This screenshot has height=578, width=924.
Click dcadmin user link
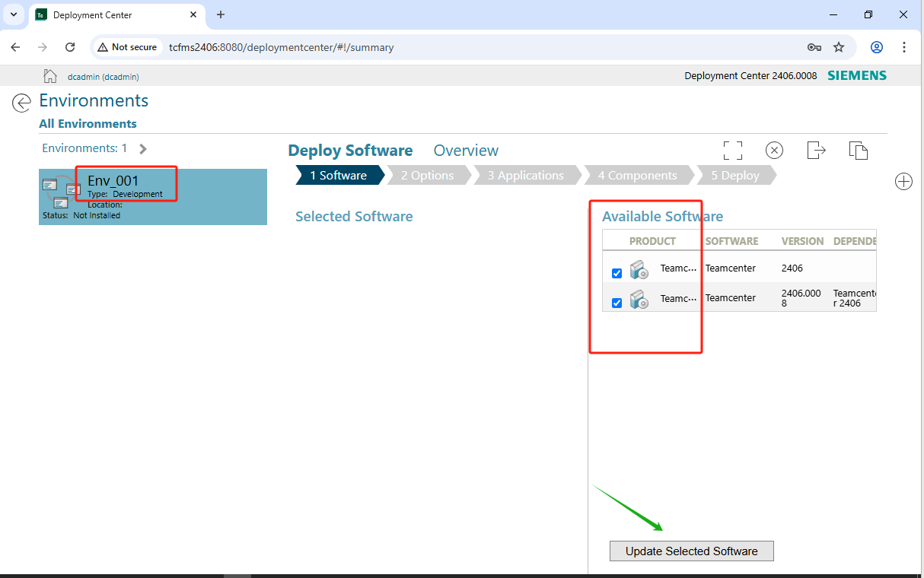[104, 77]
